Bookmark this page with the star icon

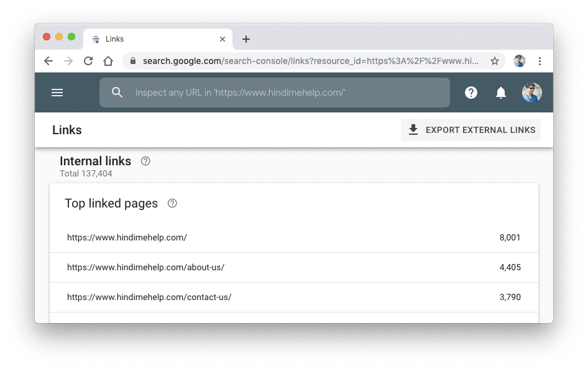495,61
